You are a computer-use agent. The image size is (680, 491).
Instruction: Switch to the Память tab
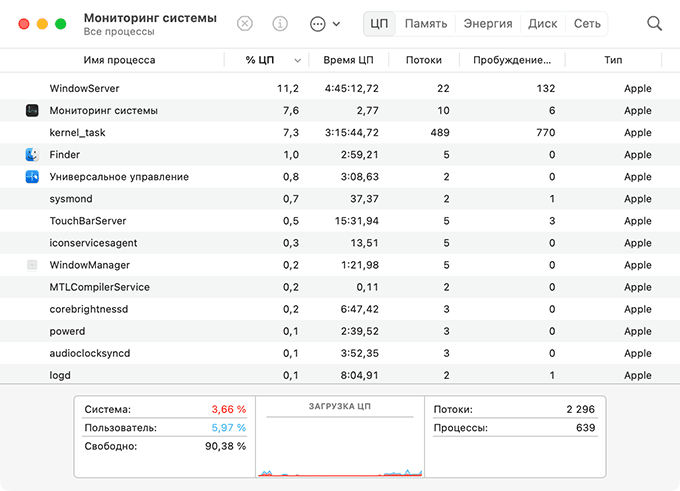[x=426, y=23]
